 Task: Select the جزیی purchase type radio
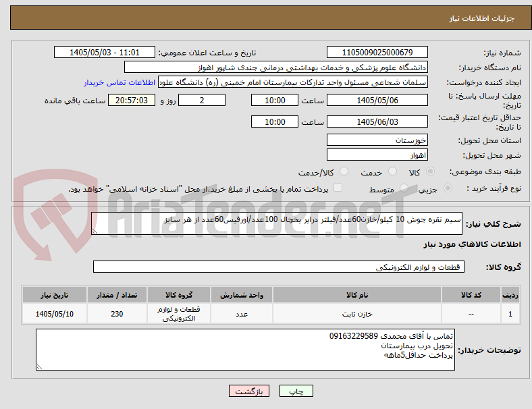click(448, 188)
